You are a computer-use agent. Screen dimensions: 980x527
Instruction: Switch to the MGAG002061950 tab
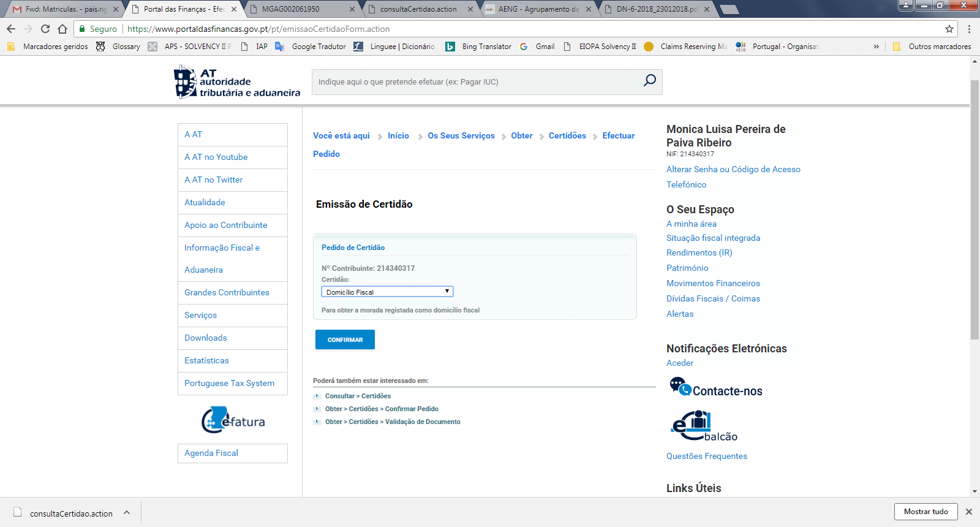point(300,9)
